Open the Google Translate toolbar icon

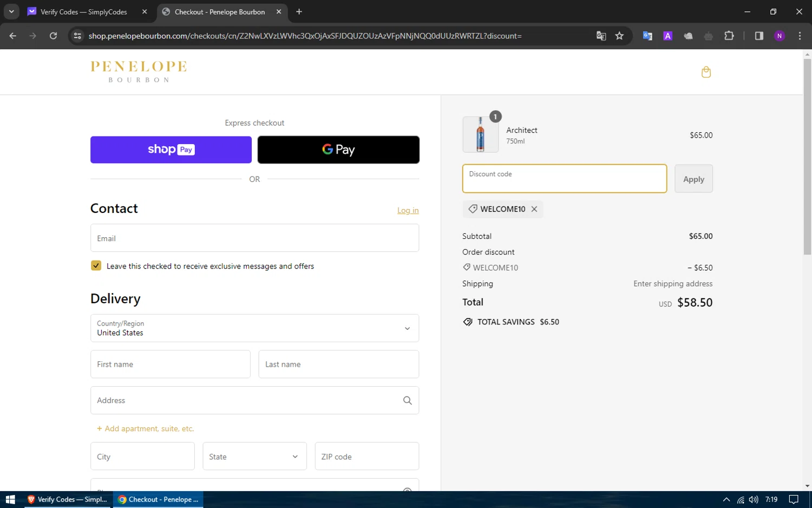(647, 36)
